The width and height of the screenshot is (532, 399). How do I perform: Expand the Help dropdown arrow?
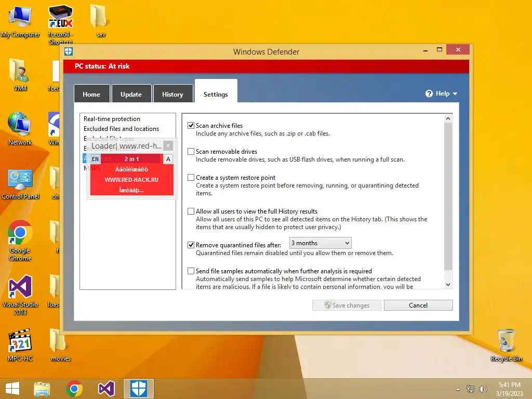pyautogui.click(x=455, y=94)
